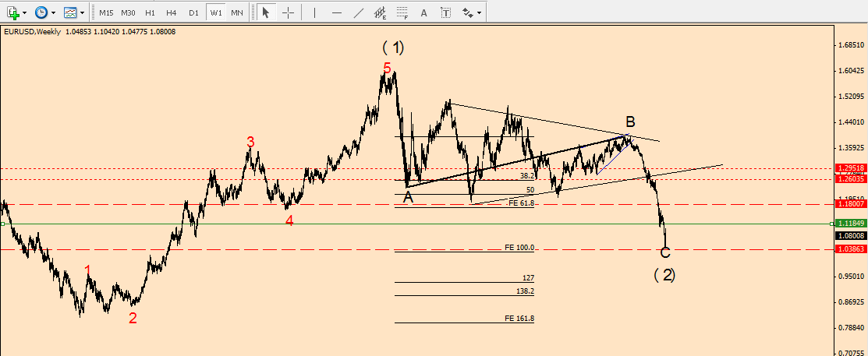
Task: Select the Text tool labeled A
Action: (x=424, y=12)
